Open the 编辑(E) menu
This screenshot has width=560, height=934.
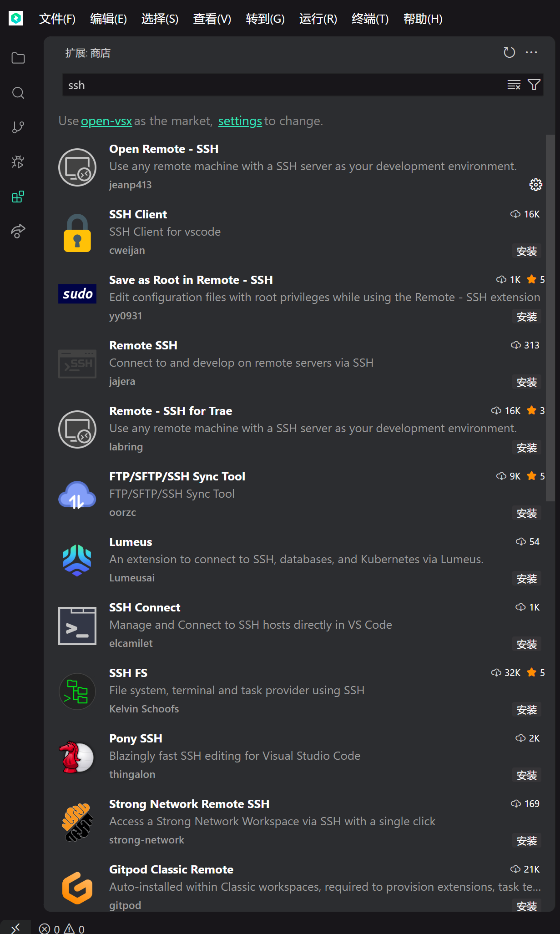(108, 19)
